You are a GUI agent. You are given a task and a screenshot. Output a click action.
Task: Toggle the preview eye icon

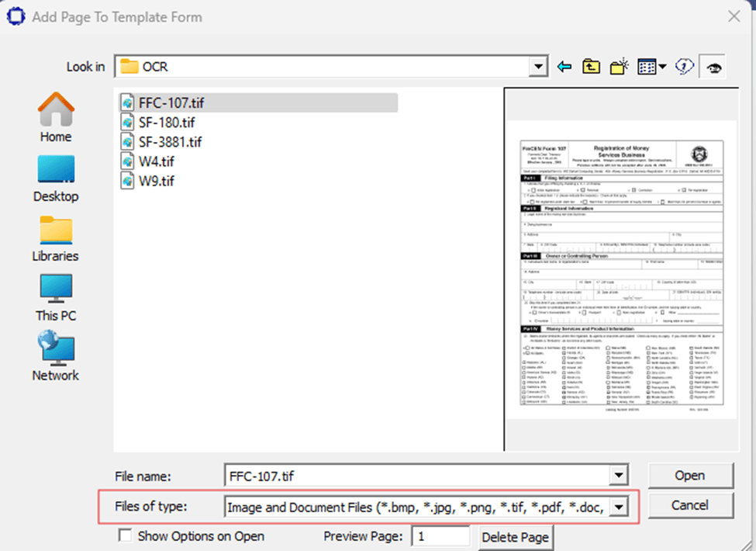(x=713, y=66)
